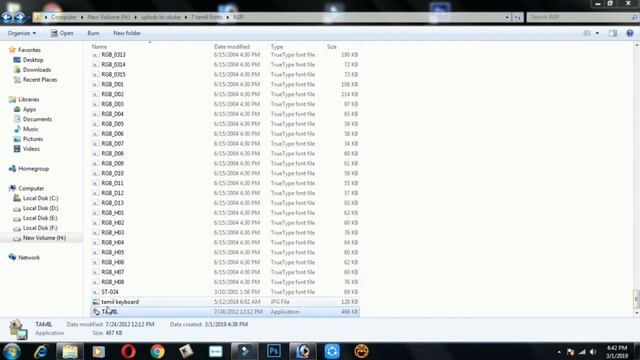The image size is (640, 360).
Task: Open the Music library
Action: (30, 129)
